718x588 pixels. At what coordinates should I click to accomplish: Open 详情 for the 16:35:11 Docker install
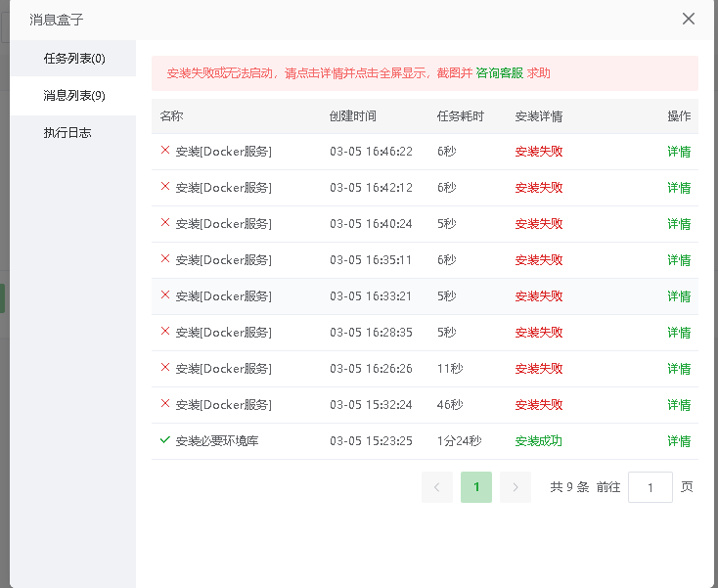point(679,260)
